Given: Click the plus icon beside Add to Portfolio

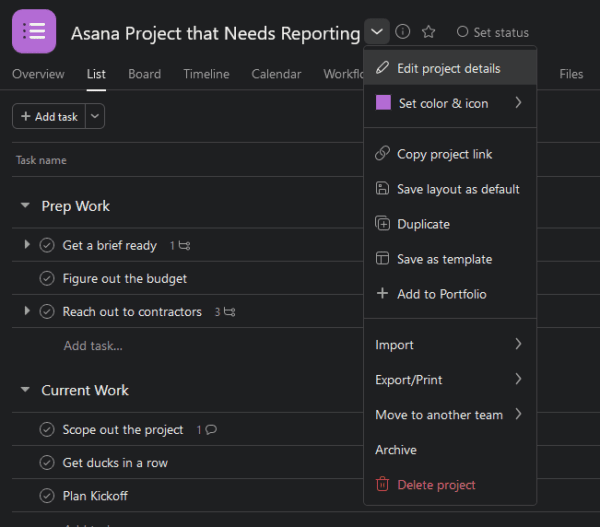Looking at the screenshot, I should coord(382,294).
